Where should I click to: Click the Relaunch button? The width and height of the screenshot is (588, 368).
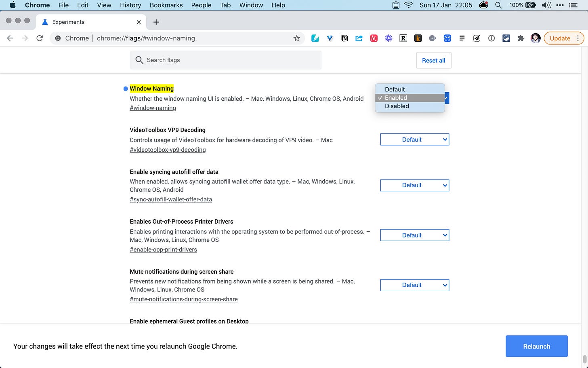coord(537,346)
